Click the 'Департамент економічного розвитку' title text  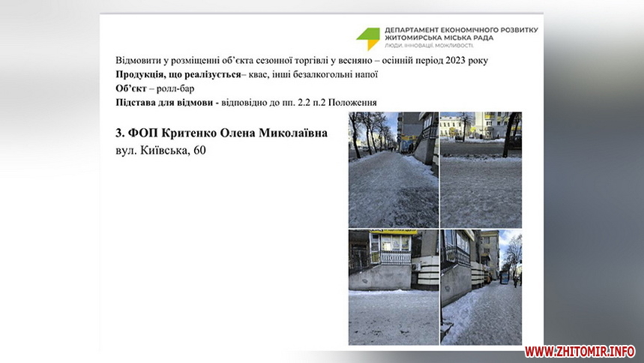(460, 30)
